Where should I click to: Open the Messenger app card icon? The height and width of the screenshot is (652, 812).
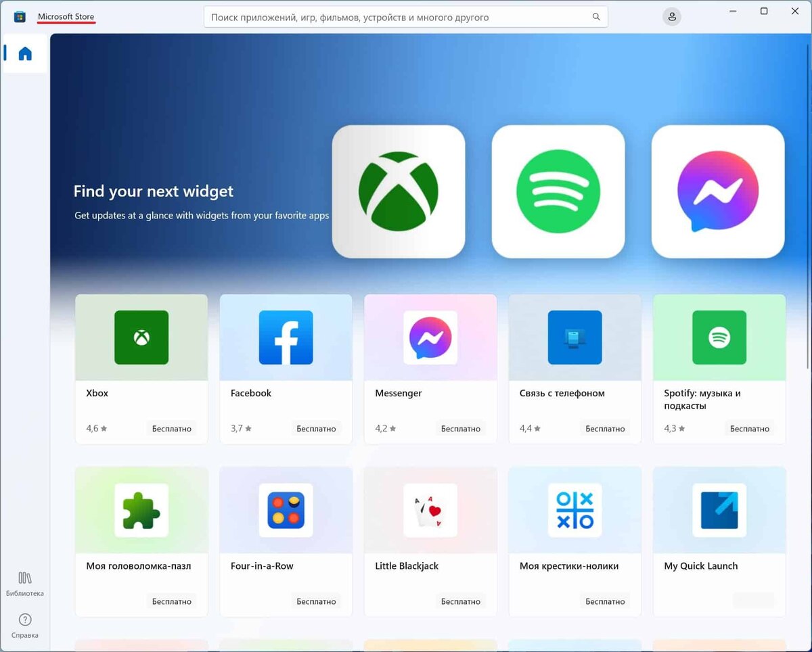click(x=430, y=337)
